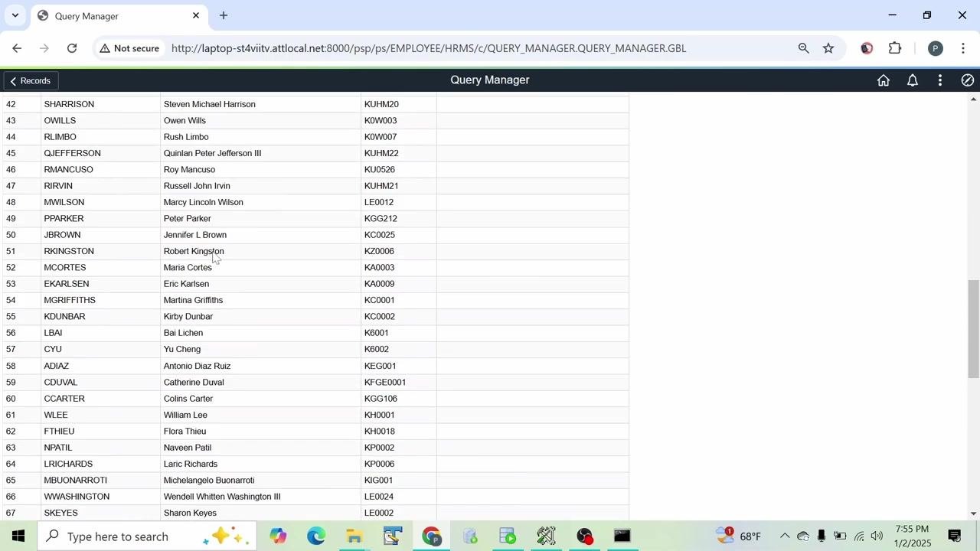Open the volume speaker icon
980x551 pixels.
coord(877,536)
